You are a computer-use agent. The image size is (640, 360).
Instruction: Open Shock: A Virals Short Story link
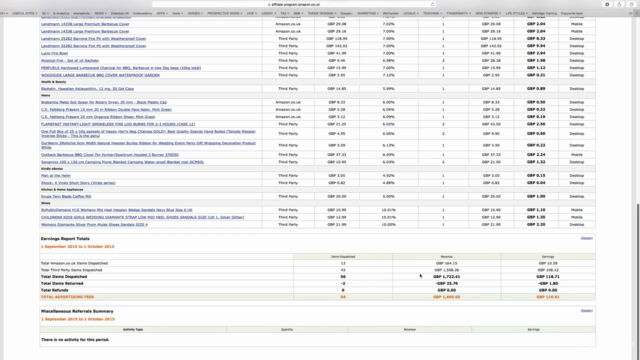click(x=78, y=183)
